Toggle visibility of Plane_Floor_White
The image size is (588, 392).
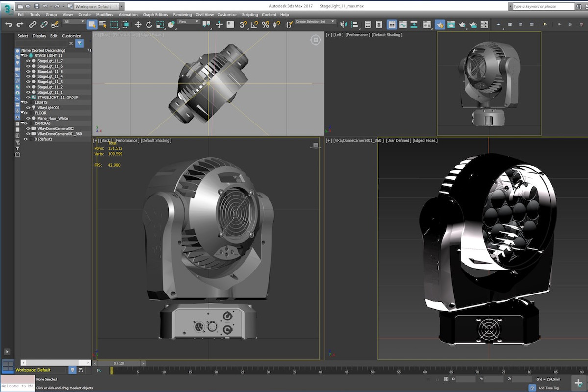pos(28,118)
